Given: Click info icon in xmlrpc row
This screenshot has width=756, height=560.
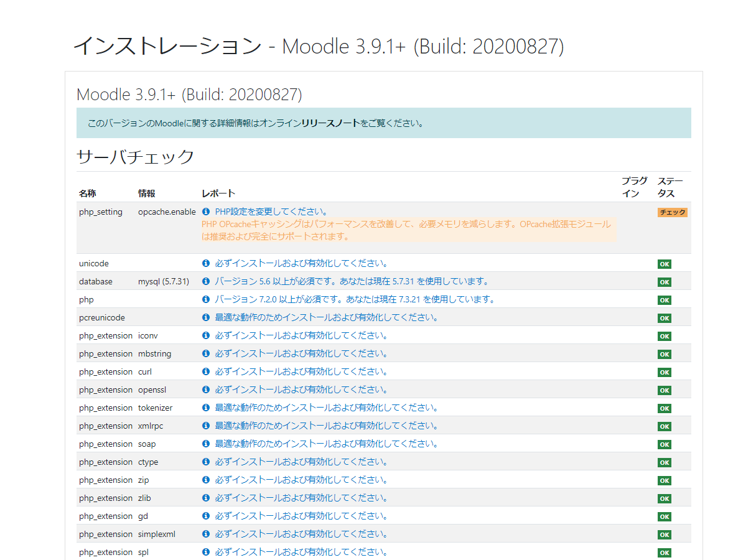Looking at the screenshot, I should tap(206, 426).
